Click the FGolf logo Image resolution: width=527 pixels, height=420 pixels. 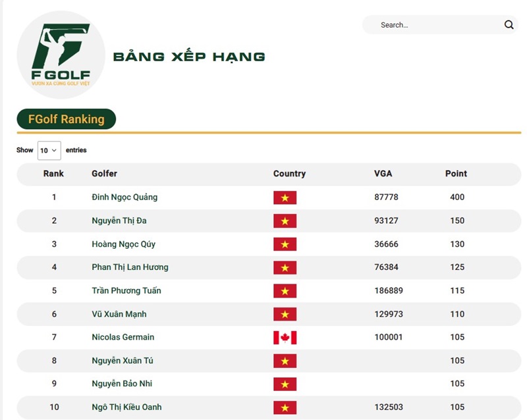coord(61,55)
